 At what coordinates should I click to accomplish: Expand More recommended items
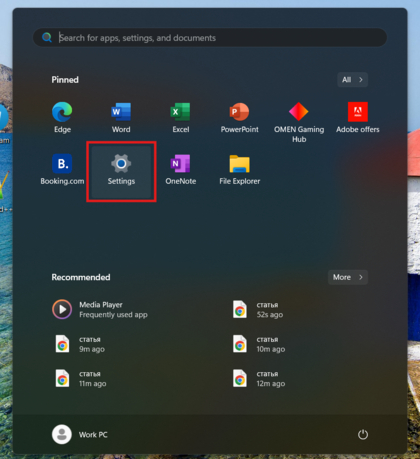point(348,277)
